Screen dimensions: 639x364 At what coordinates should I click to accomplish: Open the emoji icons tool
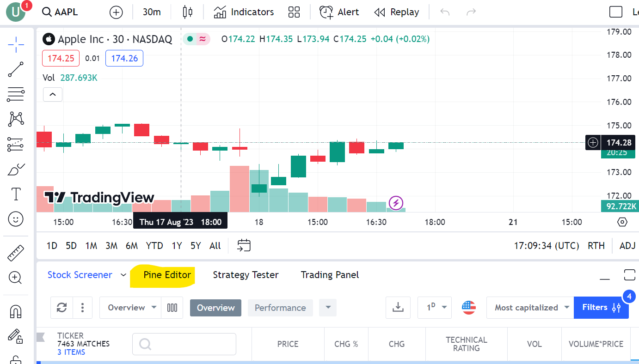tap(16, 219)
